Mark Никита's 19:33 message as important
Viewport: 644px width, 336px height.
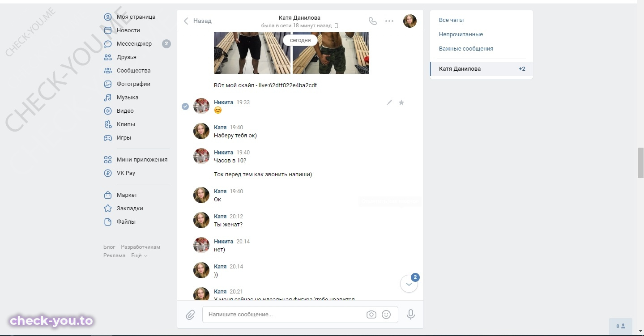pos(401,102)
